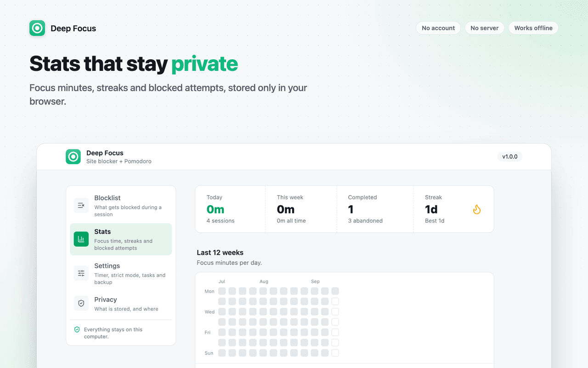Click the No server badge
The height and width of the screenshot is (368, 588).
[x=485, y=28]
